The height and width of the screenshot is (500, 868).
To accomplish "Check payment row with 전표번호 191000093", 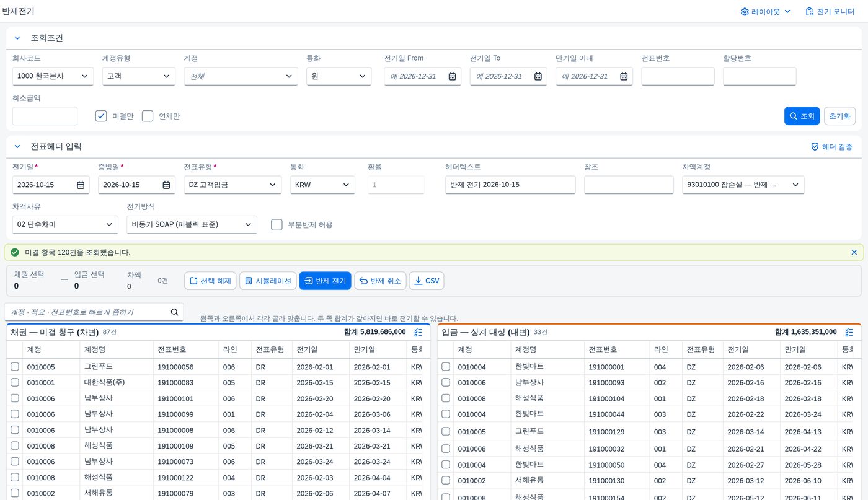I will (446, 383).
